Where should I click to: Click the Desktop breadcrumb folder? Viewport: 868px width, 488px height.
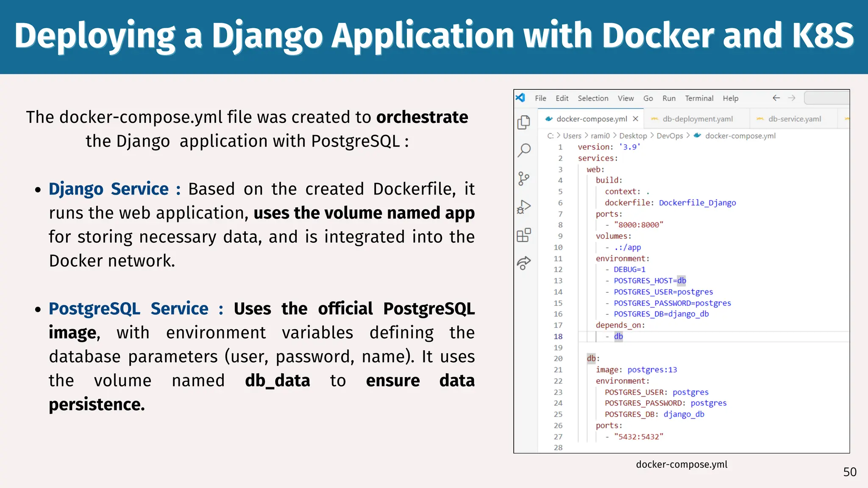pos(633,136)
